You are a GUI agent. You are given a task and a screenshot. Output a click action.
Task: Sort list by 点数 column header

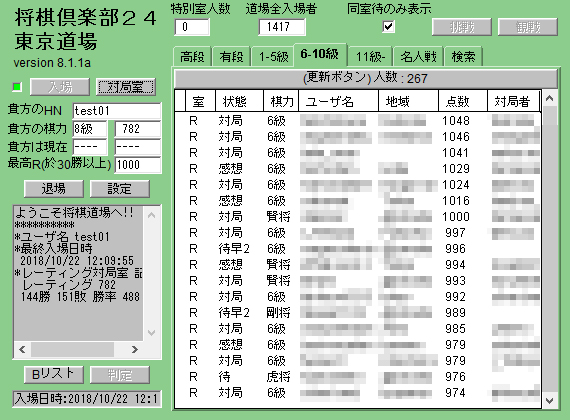(463, 101)
